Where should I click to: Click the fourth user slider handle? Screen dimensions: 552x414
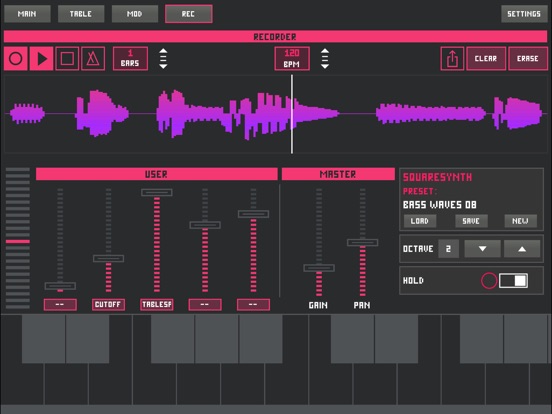click(205, 225)
